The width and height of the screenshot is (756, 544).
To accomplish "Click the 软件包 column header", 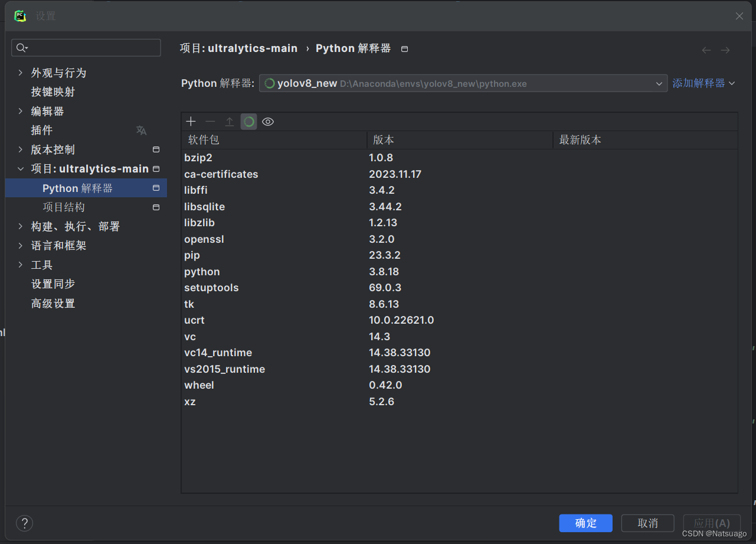I will pos(274,140).
